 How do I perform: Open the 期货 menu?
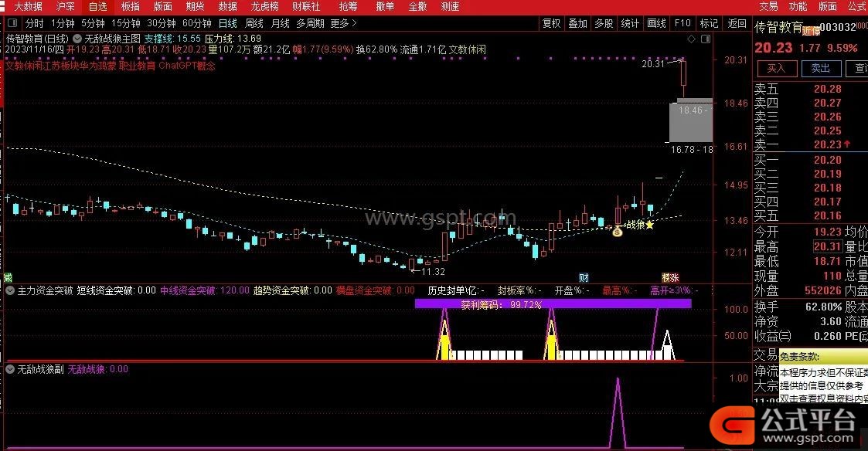point(195,7)
